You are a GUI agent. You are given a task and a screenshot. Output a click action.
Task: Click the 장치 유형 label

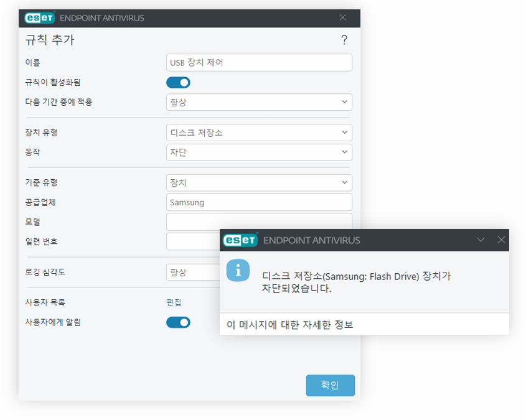coord(41,133)
